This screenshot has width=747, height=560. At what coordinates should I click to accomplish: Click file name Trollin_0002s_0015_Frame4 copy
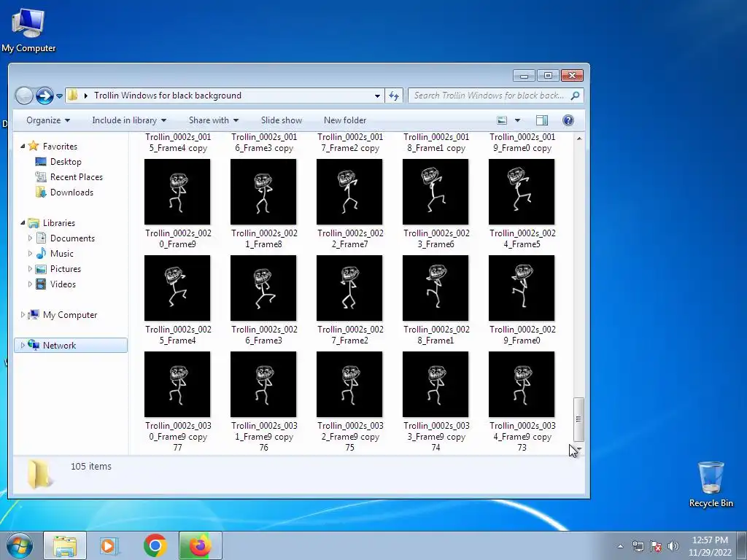tap(178, 142)
